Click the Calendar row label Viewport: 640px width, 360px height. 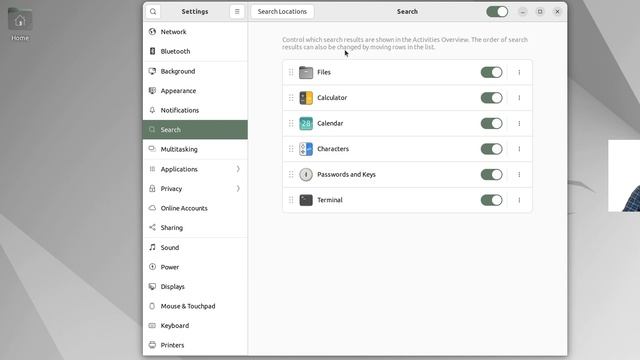[330, 123]
